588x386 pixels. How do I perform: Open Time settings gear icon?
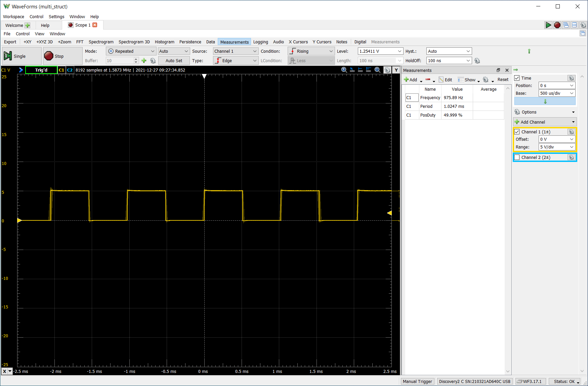click(x=571, y=78)
